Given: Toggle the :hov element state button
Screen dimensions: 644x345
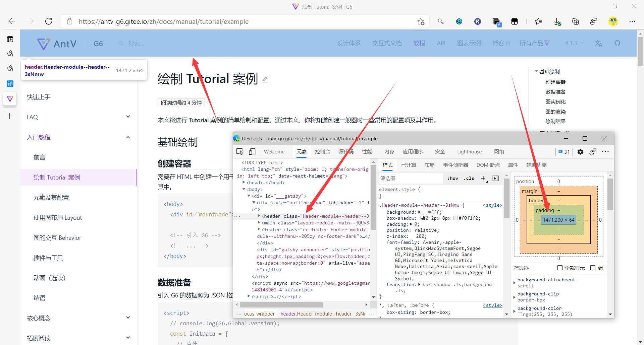Looking at the screenshot, I should [x=453, y=179].
